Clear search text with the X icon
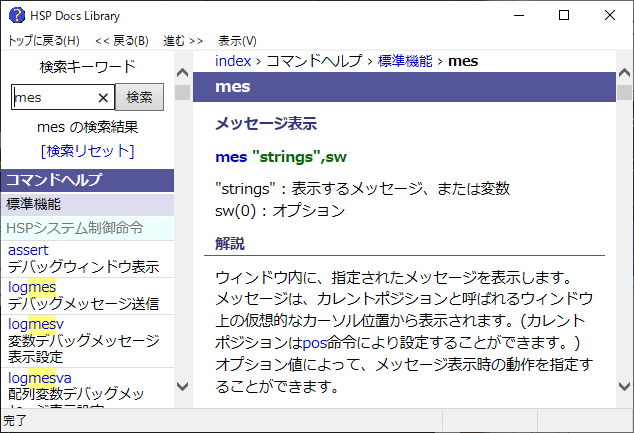 pyautogui.click(x=103, y=98)
